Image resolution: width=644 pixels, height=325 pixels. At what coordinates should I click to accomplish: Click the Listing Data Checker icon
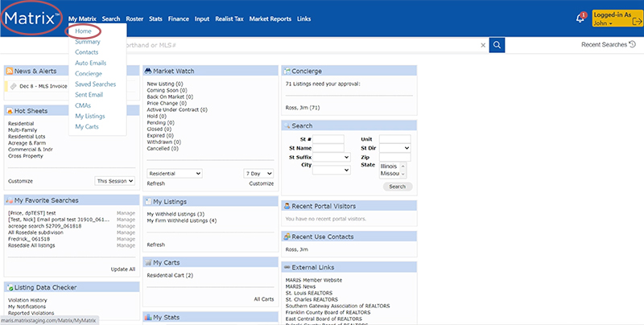pos(10,287)
